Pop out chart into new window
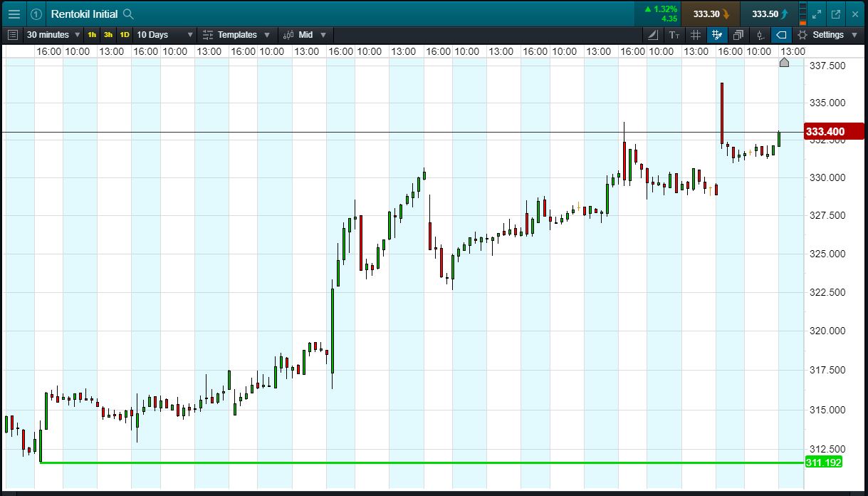The height and width of the screenshot is (496, 868). pyautogui.click(x=836, y=14)
